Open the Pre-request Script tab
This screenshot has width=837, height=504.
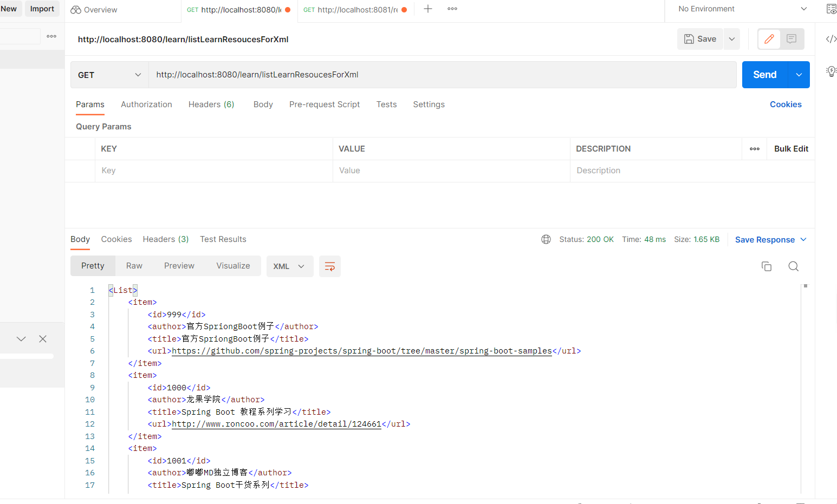click(x=325, y=104)
